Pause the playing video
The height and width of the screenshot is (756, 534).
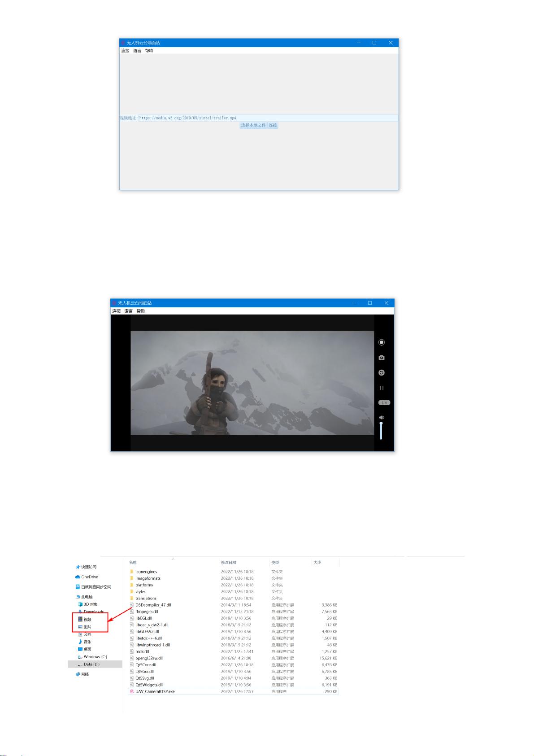[382, 388]
